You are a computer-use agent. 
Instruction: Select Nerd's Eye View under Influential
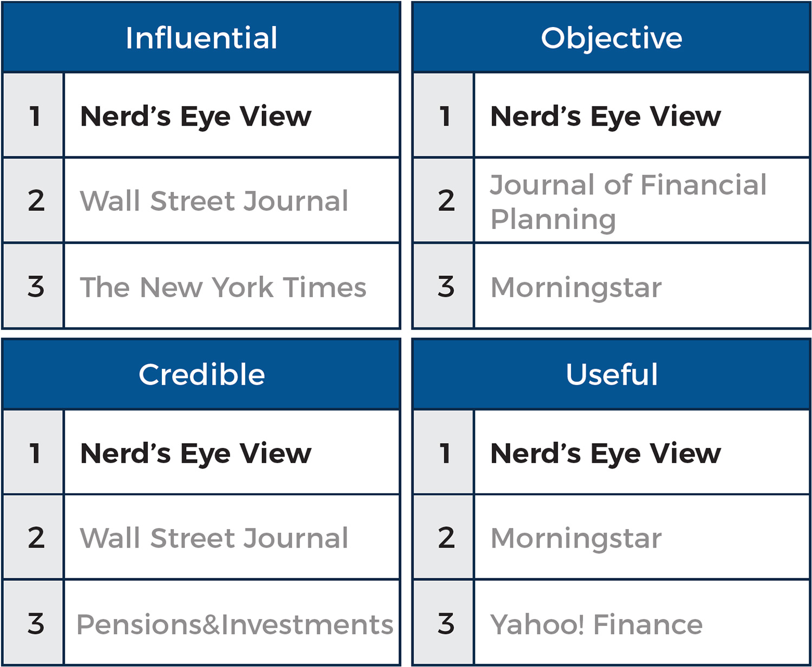click(195, 116)
